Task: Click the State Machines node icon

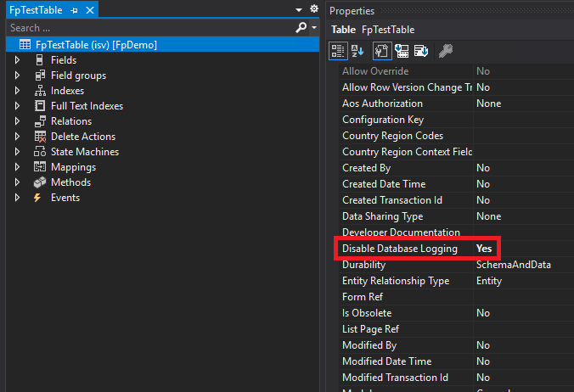Action: tap(40, 152)
